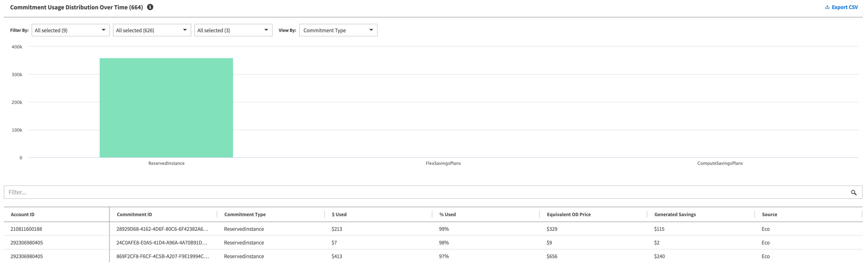Select the ComputeSavingsPlans axis label
The image size is (868, 262).
(x=720, y=163)
